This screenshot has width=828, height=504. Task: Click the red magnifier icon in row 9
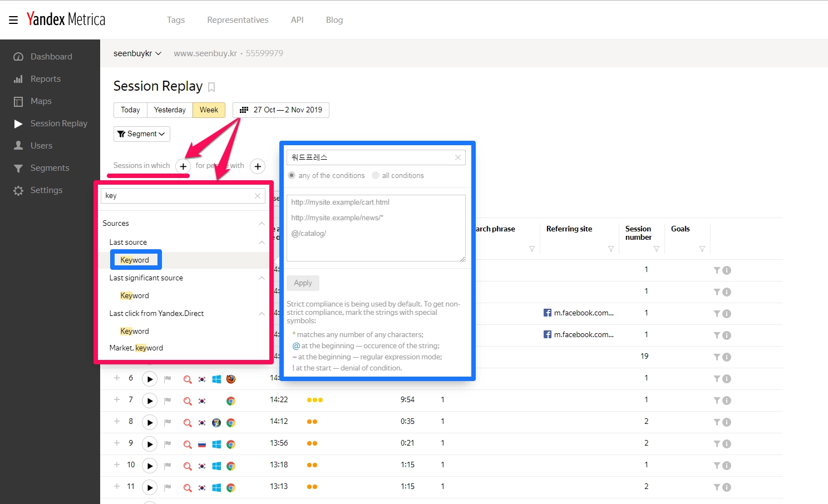pos(188,444)
